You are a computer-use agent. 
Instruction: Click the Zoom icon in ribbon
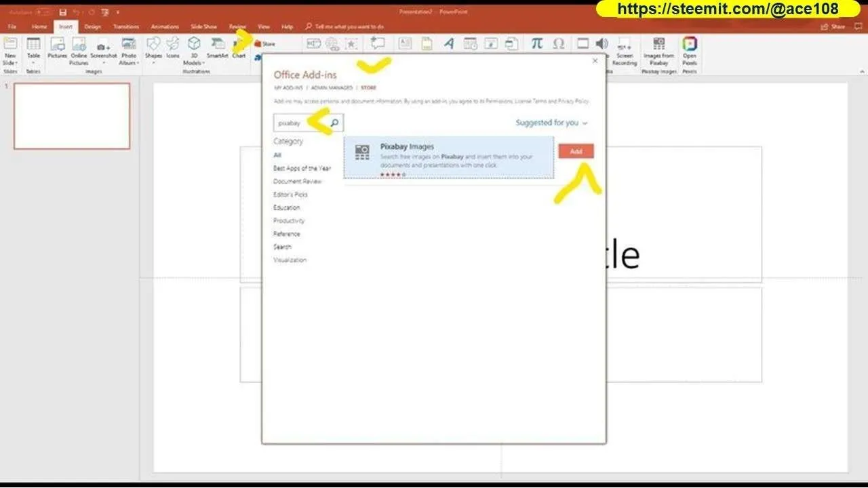(314, 43)
